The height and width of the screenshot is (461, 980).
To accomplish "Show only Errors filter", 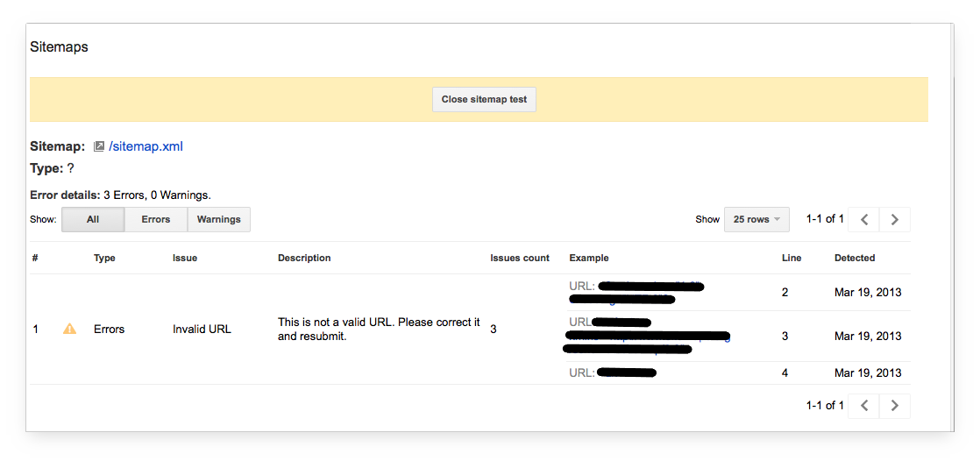I will pyautogui.click(x=156, y=219).
